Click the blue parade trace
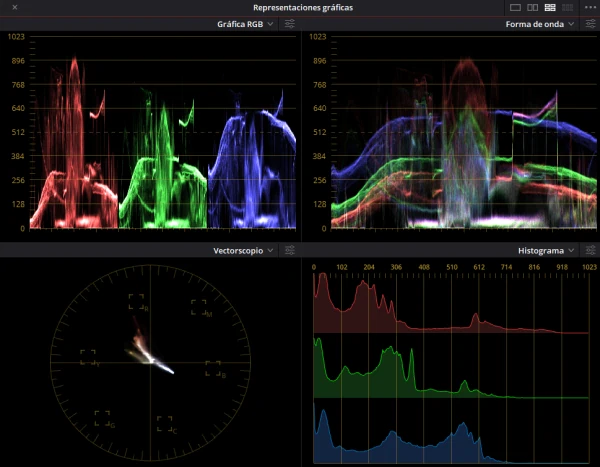This screenshot has width=600, height=467. (x=252, y=159)
